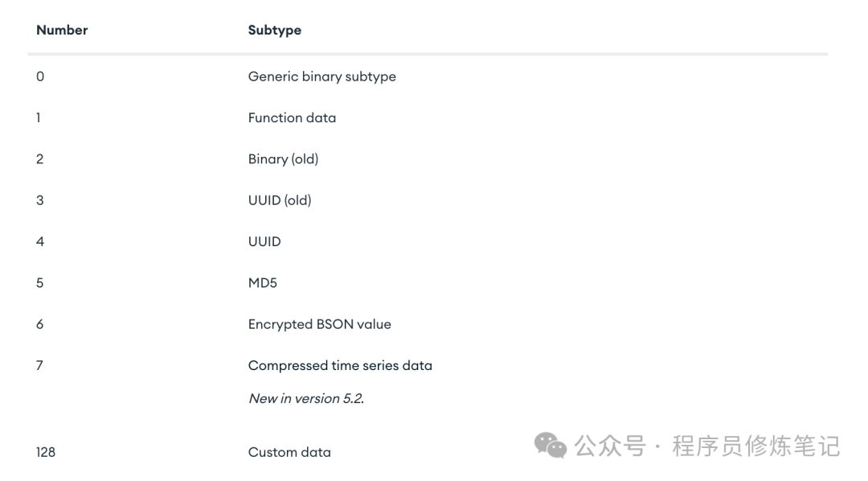Click the UUID (old) subtype entry
868x481 pixels.
[x=279, y=200]
